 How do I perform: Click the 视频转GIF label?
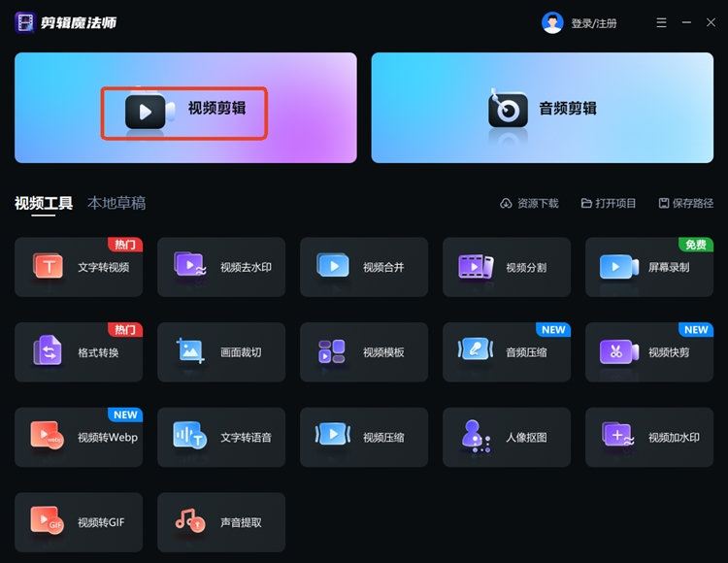[101, 522]
